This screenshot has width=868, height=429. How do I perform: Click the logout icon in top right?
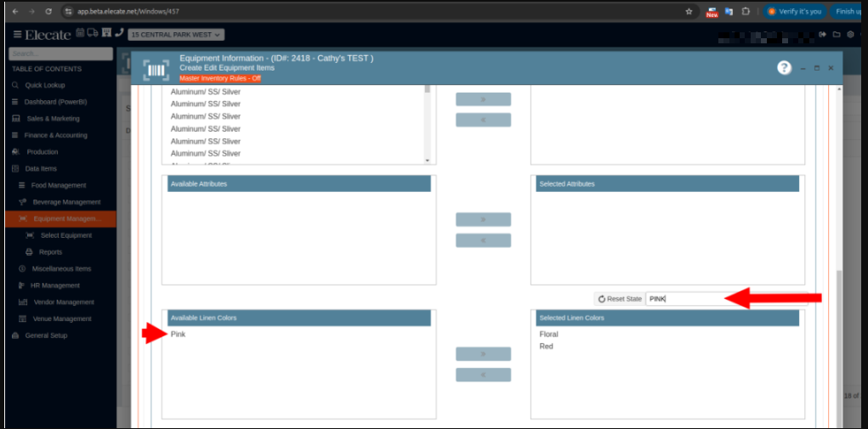point(822,34)
